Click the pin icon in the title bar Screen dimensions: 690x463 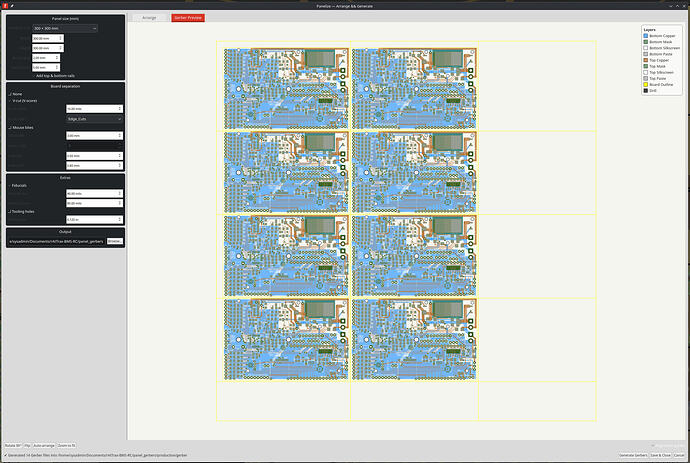(x=12, y=6)
